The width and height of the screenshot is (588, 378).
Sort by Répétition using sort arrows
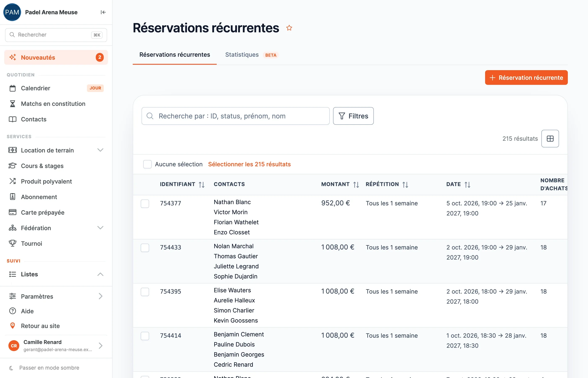[x=405, y=185]
